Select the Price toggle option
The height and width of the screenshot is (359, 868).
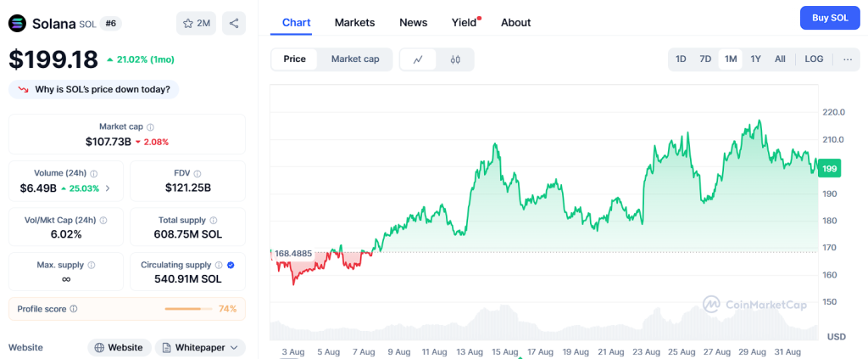click(x=294, y=59)
